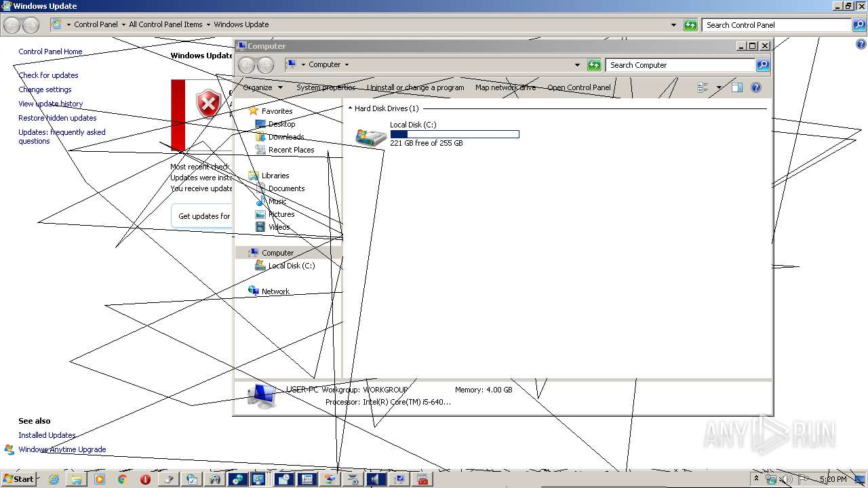868x488 pixels.
Task: Click System properties in toolbar
Action: (x=325, y=87)
